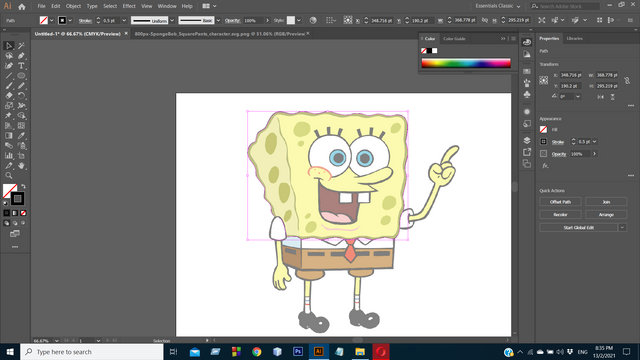The image size is (640, 360).
Task: Open the graphic Style dropdown
Action: coord(299,20)
